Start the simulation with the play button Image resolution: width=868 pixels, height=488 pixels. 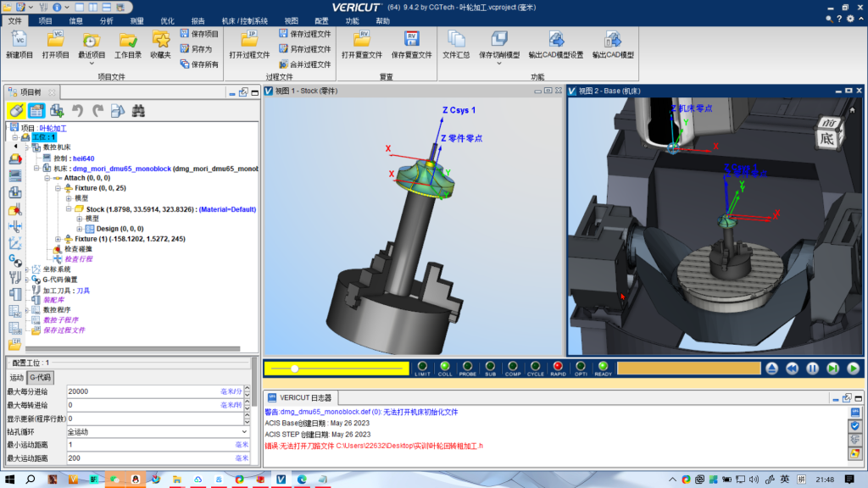pos(853,369)
